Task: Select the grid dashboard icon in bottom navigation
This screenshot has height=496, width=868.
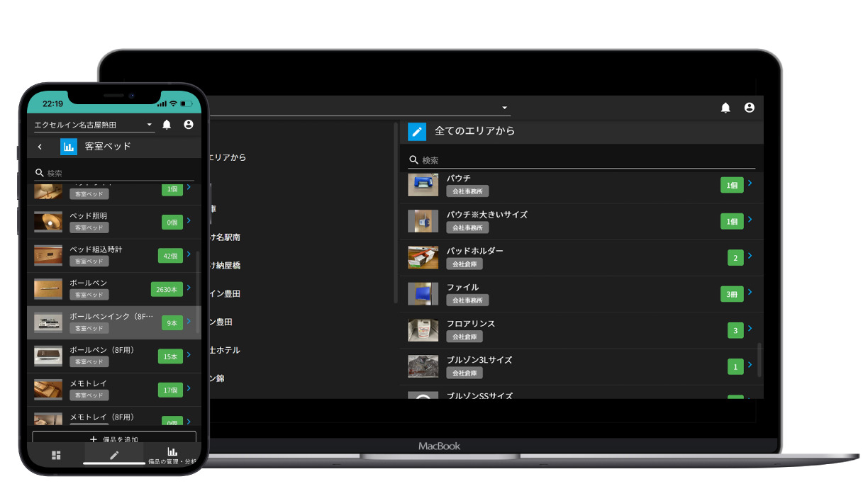Action: tap(56, 455)
